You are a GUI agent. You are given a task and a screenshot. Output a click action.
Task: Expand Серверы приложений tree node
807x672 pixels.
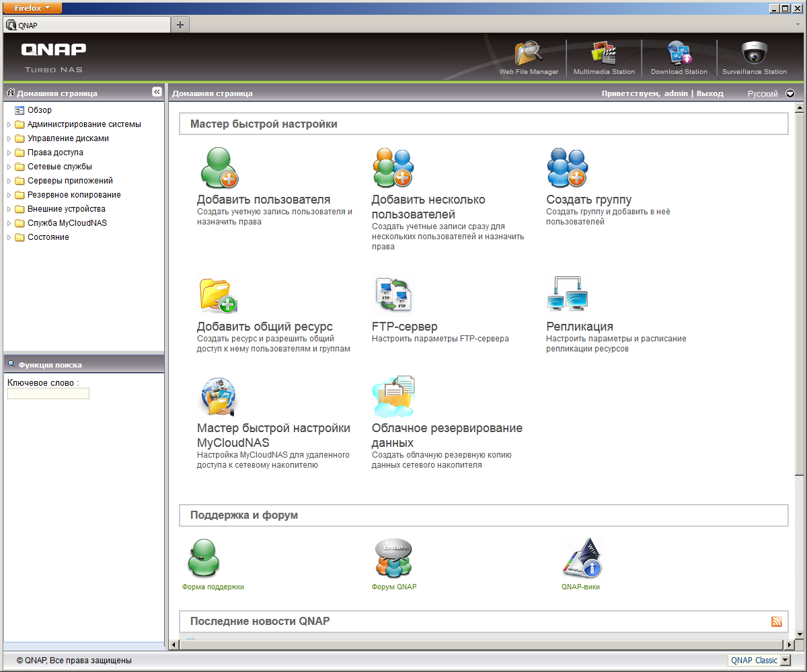9,181
